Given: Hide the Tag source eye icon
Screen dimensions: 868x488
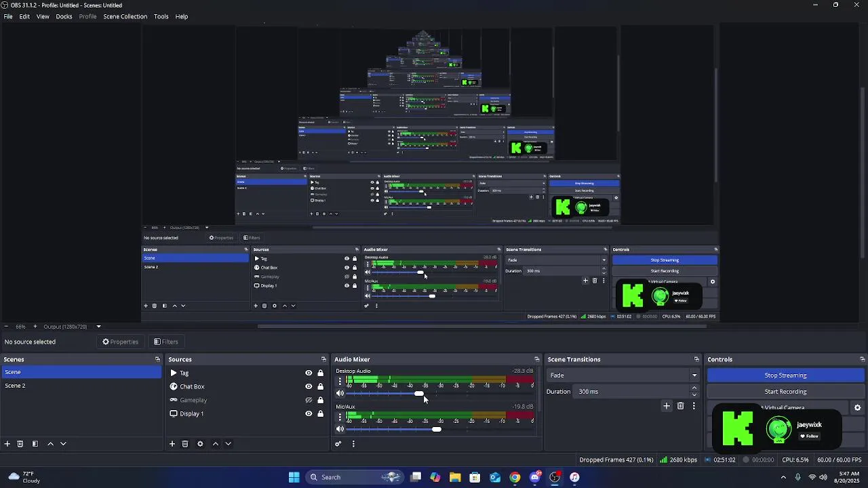Looking at the screenshot, I should (x=309, y=373).
